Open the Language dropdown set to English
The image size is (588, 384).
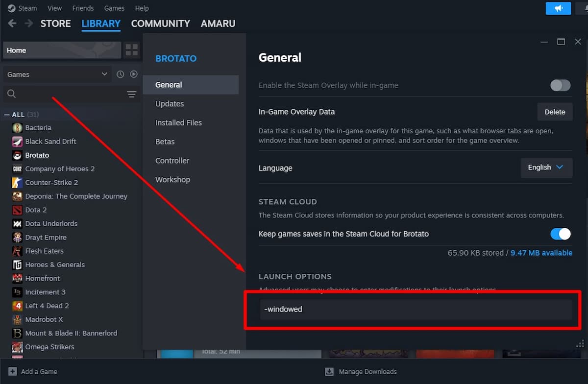[x=546, y=168]
